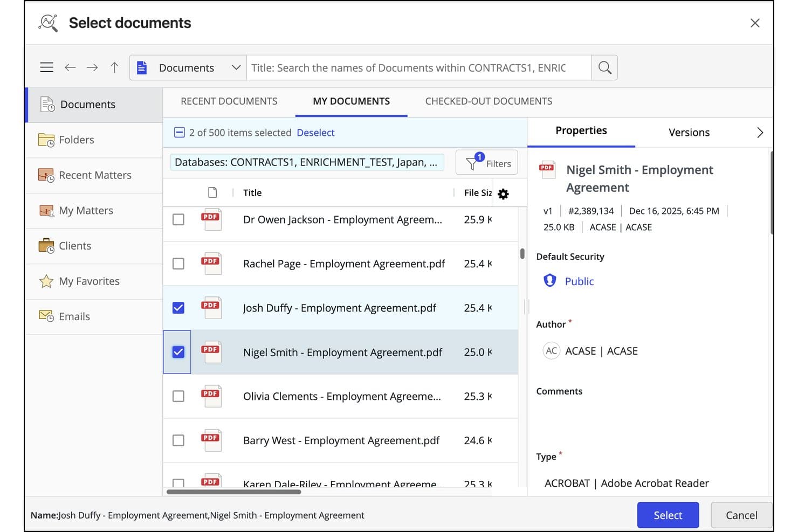Click PDF icon for Olivia Clements agreement
The height and width of the screenshot is (532, 798).
pyautogui.click(x=211, y=396)
